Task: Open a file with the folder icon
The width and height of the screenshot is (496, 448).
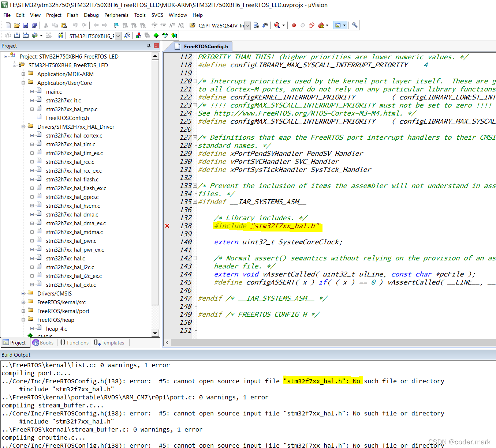Action: pyautogui.click(x=17, y=25)
